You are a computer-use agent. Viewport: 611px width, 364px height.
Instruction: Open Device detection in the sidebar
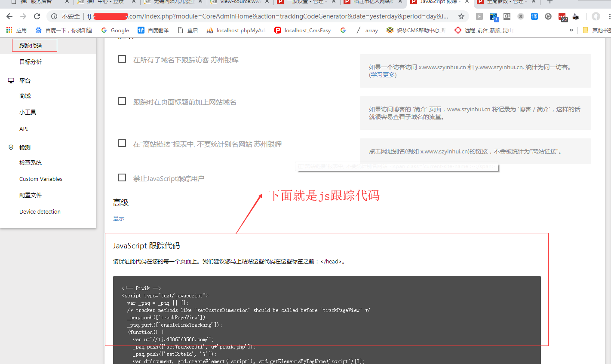coord(40,211)
